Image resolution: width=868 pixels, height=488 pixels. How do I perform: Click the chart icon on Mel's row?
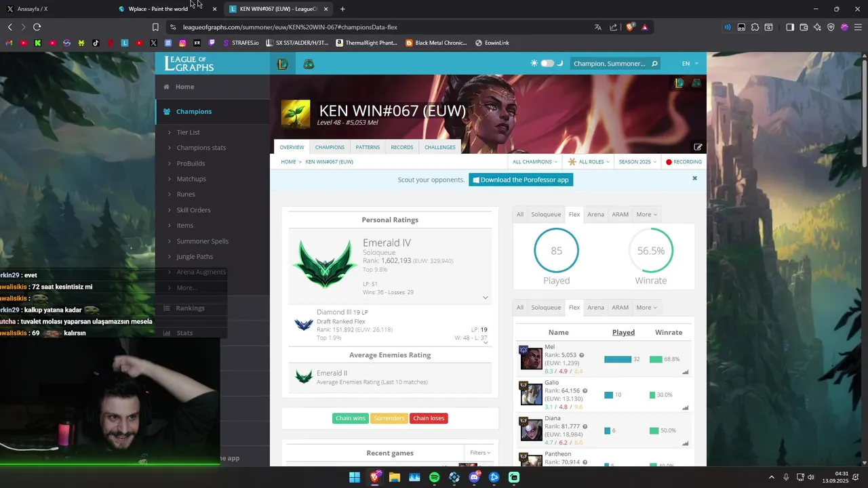(x=686, y=371)
